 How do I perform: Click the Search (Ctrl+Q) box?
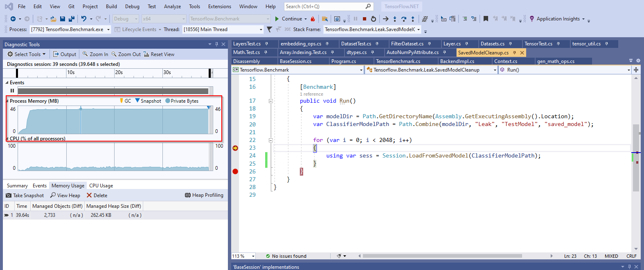328,7
